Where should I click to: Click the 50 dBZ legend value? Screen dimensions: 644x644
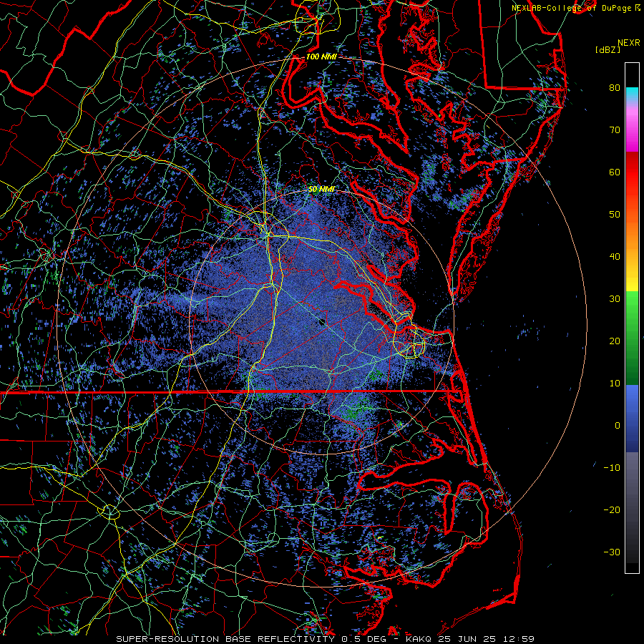tap(615, 215)
